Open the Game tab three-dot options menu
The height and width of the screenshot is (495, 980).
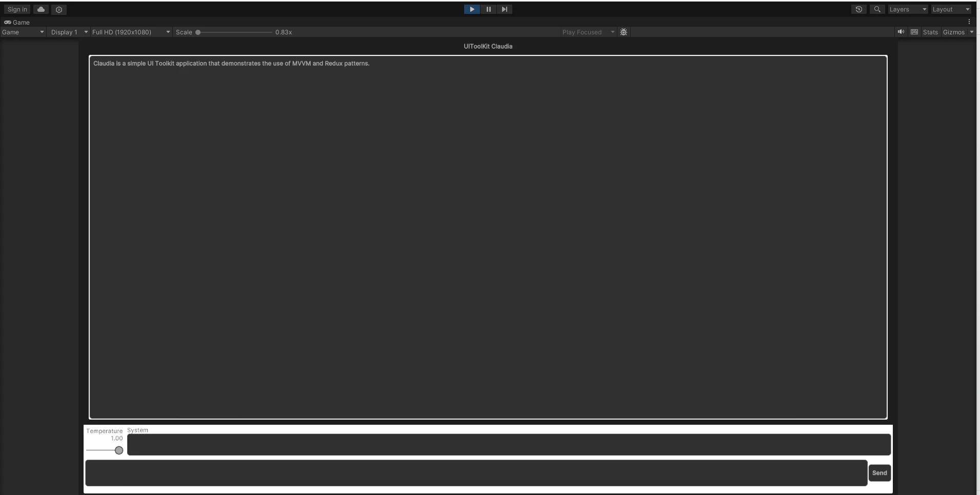[969, 22]
